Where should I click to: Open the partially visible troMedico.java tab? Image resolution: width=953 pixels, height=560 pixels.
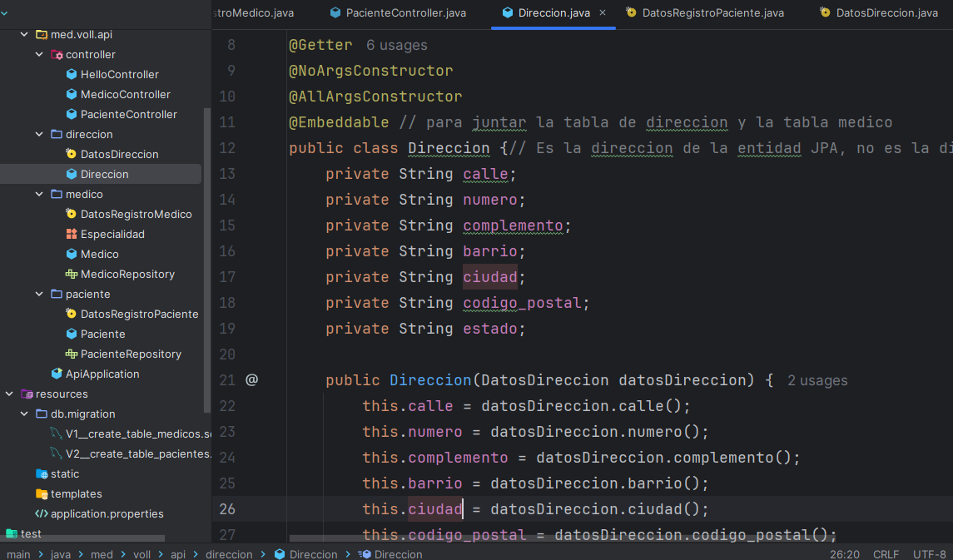click(x=254, y=12)
